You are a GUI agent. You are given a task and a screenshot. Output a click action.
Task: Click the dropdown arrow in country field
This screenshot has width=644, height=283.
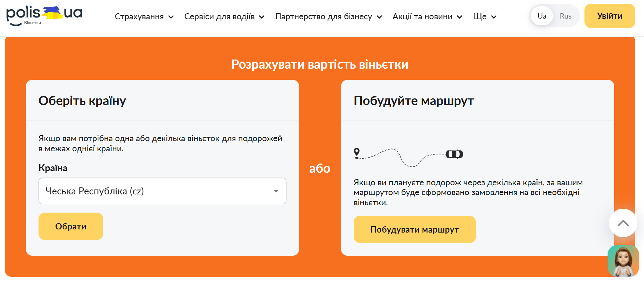click(x=276, y=191)
